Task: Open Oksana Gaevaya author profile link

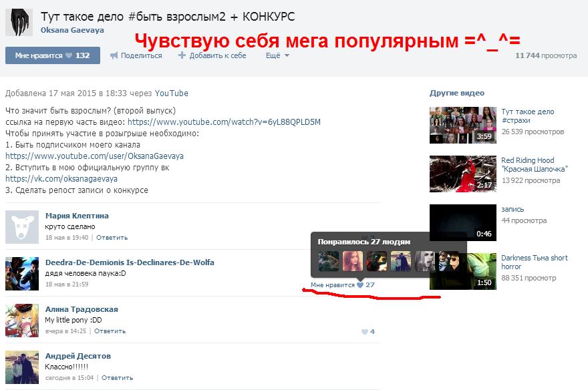Action: [x=72, y=30]
